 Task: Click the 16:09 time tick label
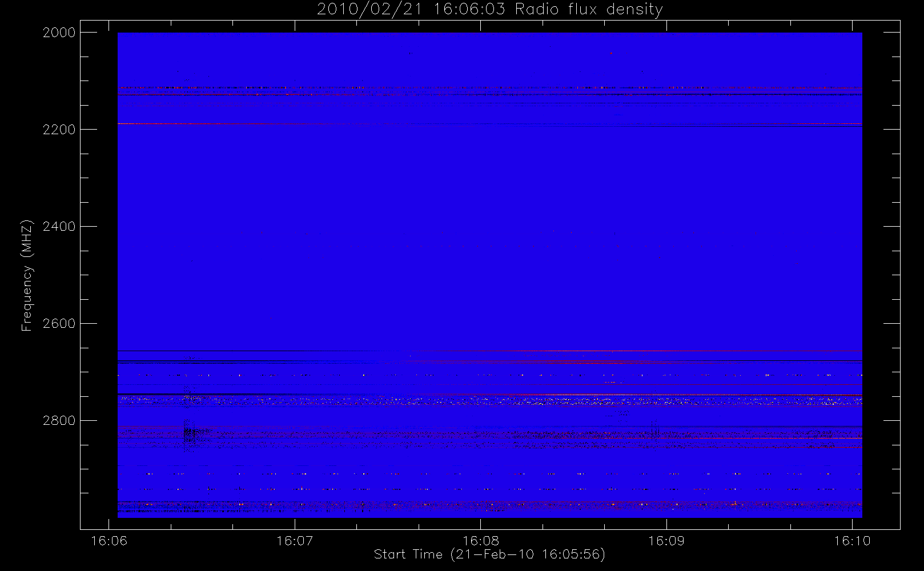tap(666, 541)
